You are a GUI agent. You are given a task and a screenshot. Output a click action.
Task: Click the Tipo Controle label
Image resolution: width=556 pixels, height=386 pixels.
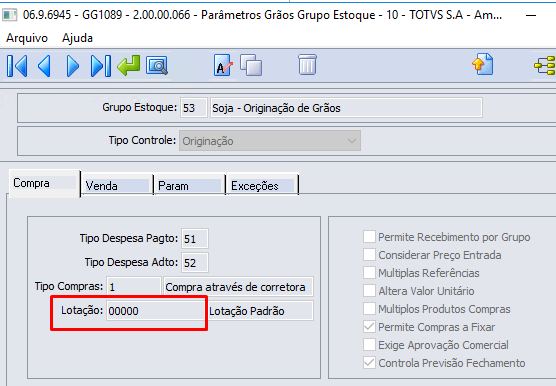(142, 140)
